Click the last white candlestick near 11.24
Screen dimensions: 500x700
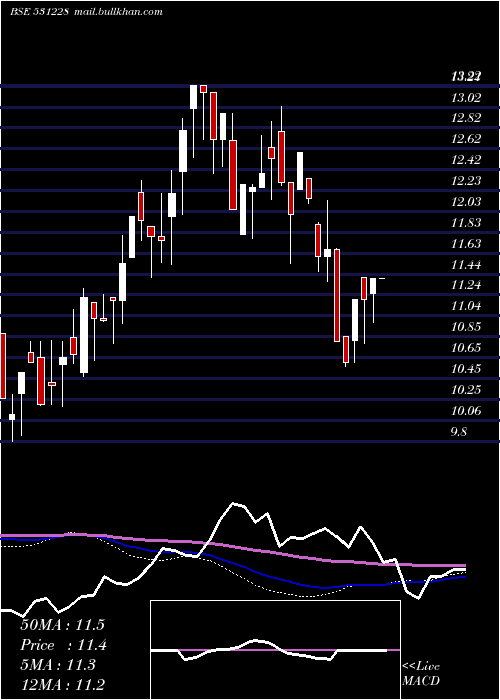coord(373,286)
